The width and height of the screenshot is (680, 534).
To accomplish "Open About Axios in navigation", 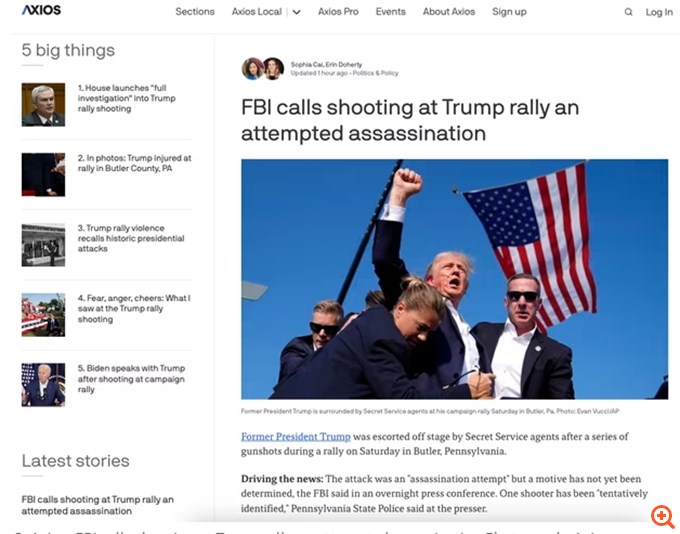I will pos(449,12).
